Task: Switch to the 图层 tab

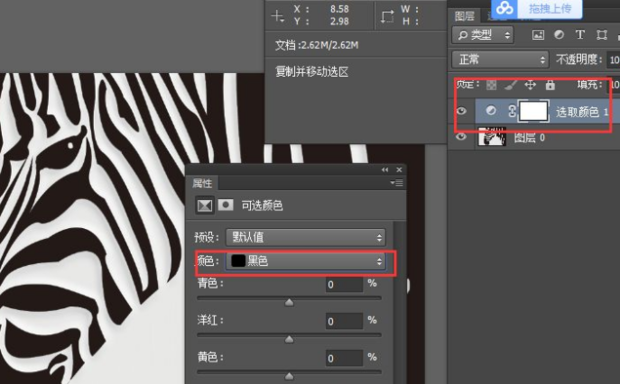Action: tap(464, 16)
